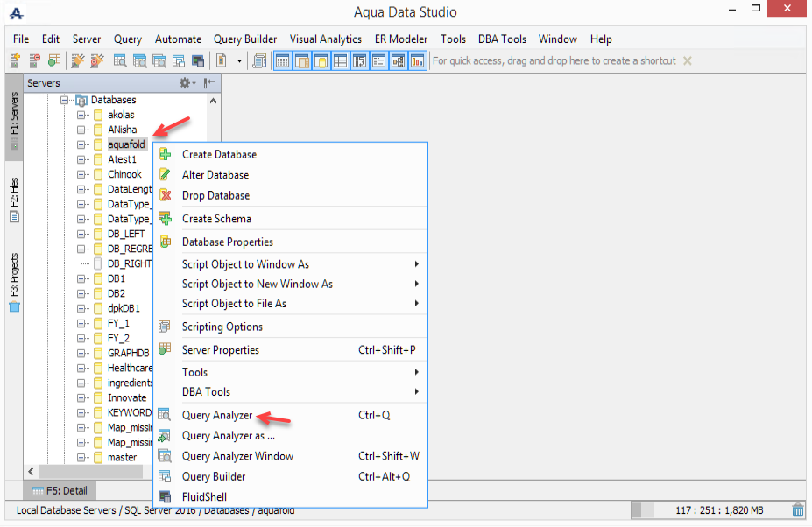Expand the ANisha database node

81,130
